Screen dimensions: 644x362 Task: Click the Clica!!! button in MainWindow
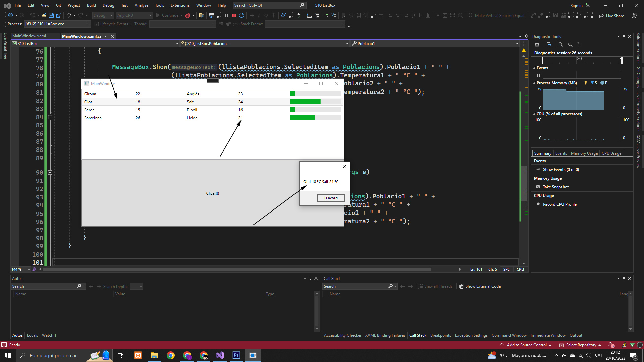pyautogui.click(x=212, y=193)
